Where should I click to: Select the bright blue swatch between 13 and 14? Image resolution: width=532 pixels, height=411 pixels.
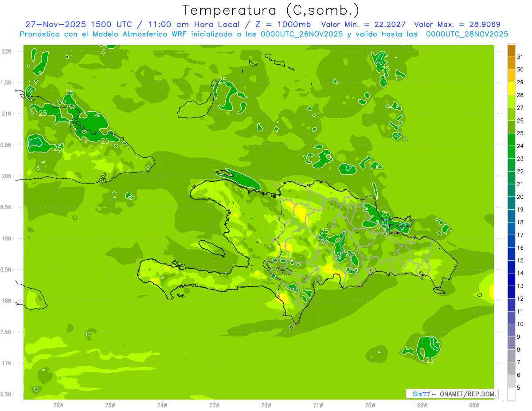511,280
